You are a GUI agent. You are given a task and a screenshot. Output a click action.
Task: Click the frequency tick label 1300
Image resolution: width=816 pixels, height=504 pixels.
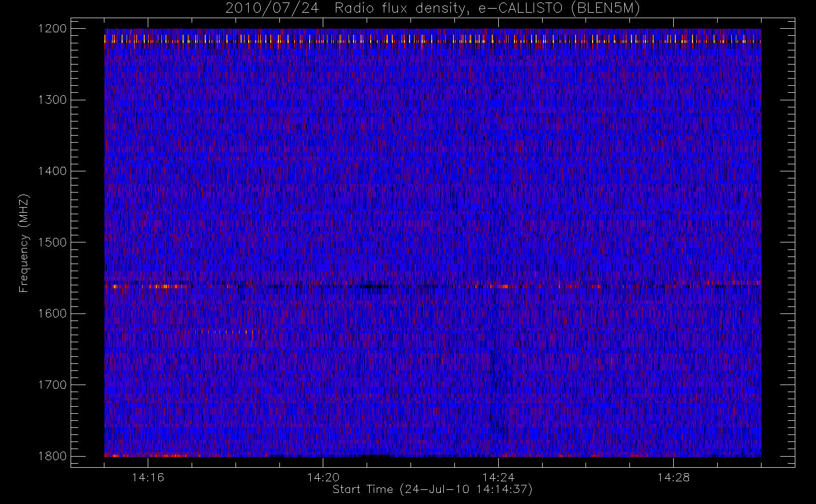(x=52, y=100)
